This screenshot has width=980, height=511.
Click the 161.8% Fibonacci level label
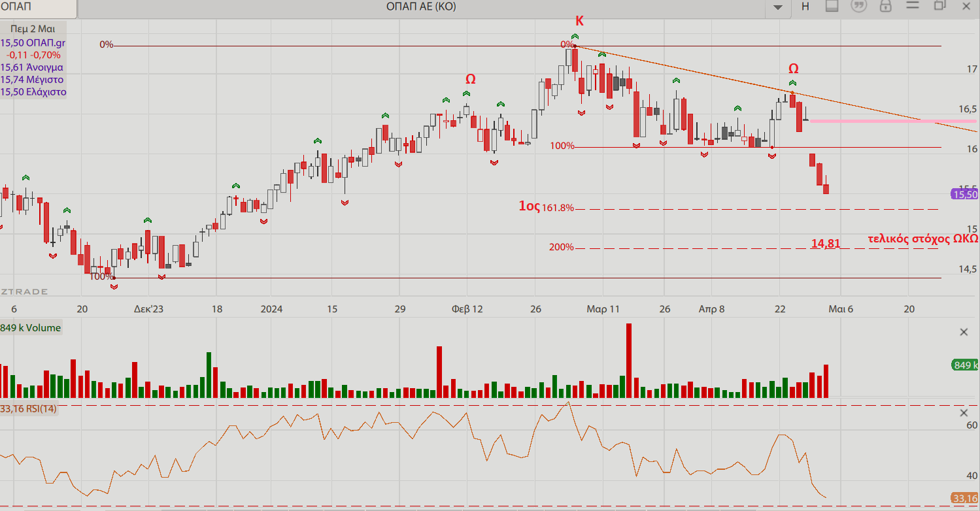click(558, 208)
